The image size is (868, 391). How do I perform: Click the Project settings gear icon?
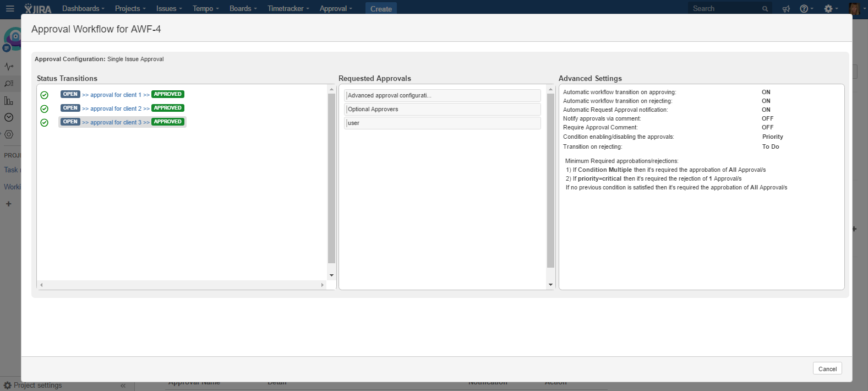click(x=8, y=385)
